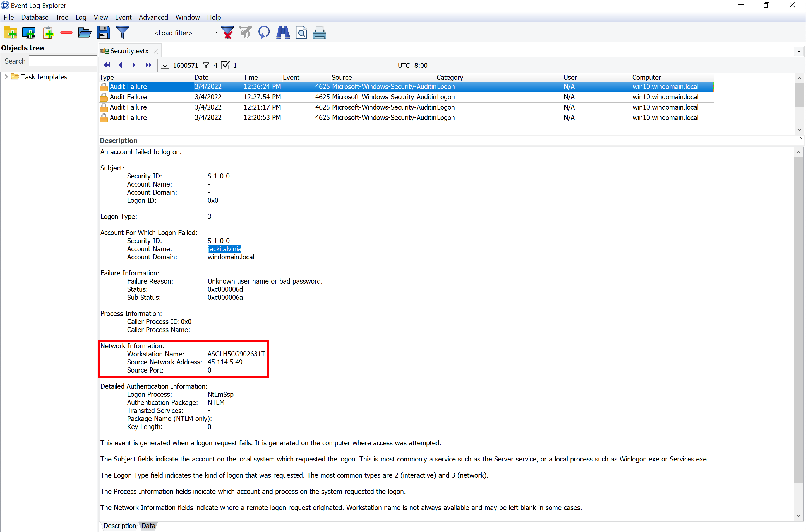Click the Objects tree Search field
806x532 pixels.
(x=63, y=61)
